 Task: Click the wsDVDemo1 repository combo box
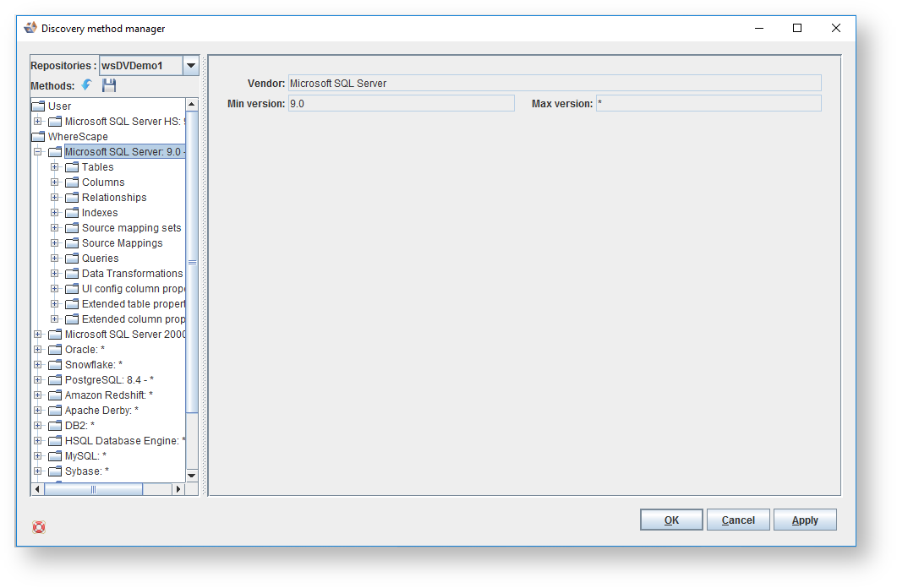tap(149, 66)
